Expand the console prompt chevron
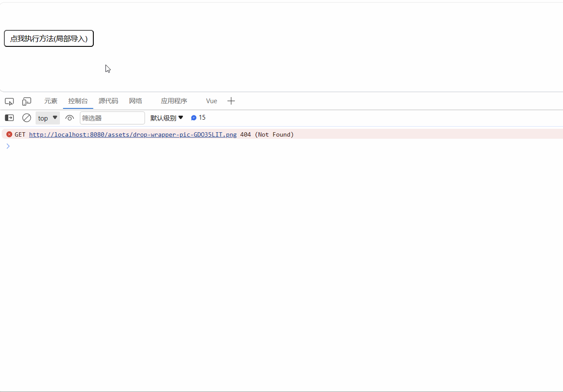This screenshot has width=563, height=392. click(x=8, y=146)
